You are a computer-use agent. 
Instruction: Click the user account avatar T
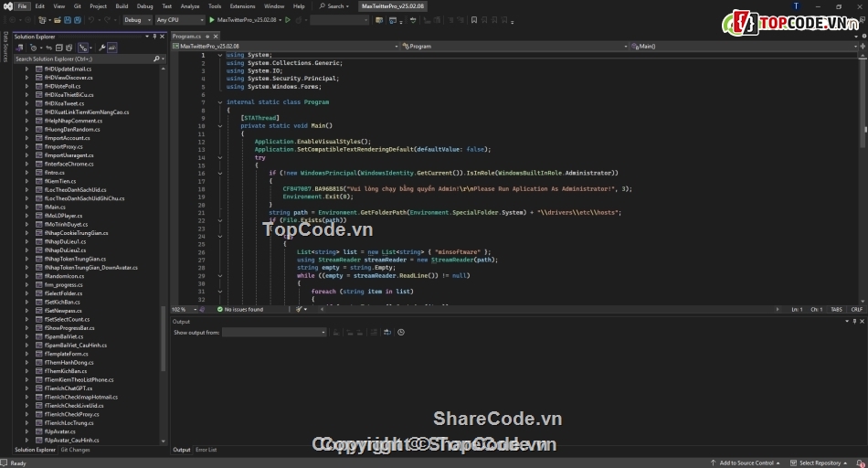[796, 6]
